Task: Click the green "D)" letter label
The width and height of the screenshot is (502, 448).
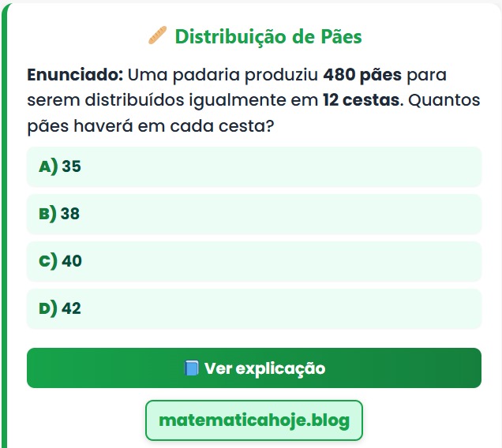Action: pos(47,308)
